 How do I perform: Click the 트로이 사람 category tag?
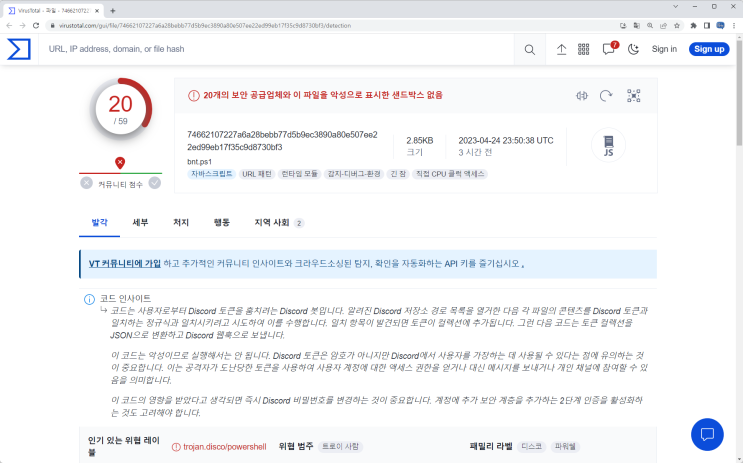[x=340, y=446]
